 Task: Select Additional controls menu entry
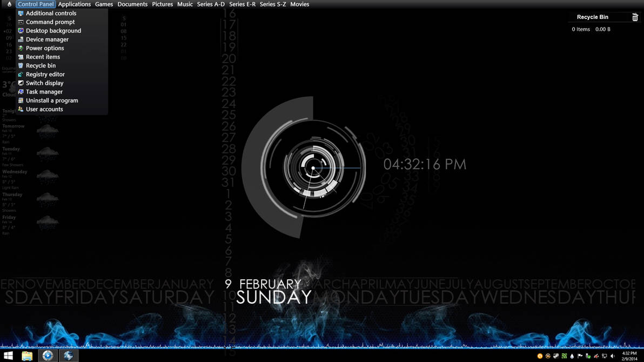[x=62, y=13]
